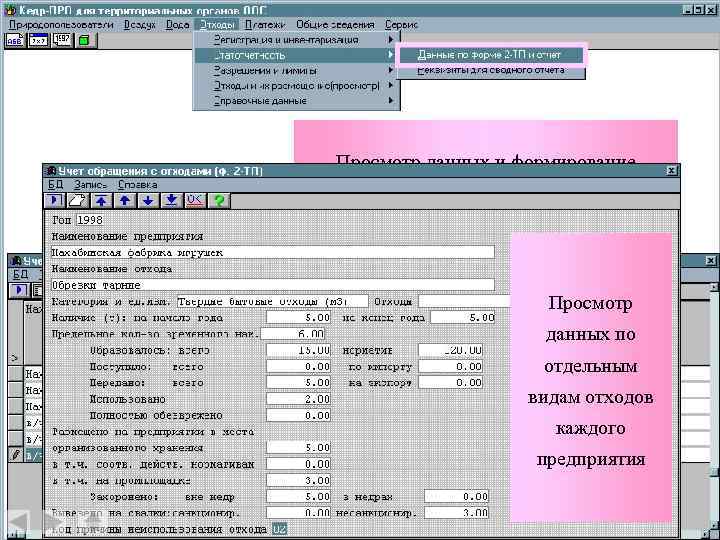The height and width of the screenshot is (540, 720).
Task: Open the Отходы menu
Action: coord(218,25)
